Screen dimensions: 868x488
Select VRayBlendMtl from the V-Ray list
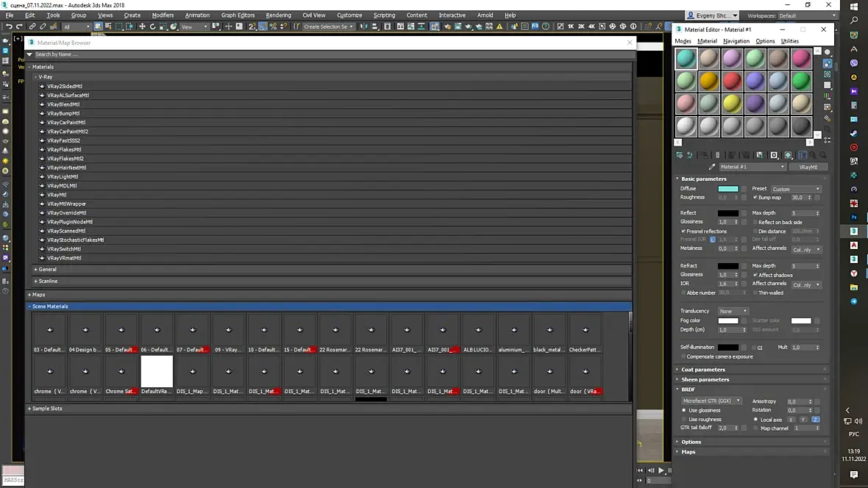click(x=63, y=104)
